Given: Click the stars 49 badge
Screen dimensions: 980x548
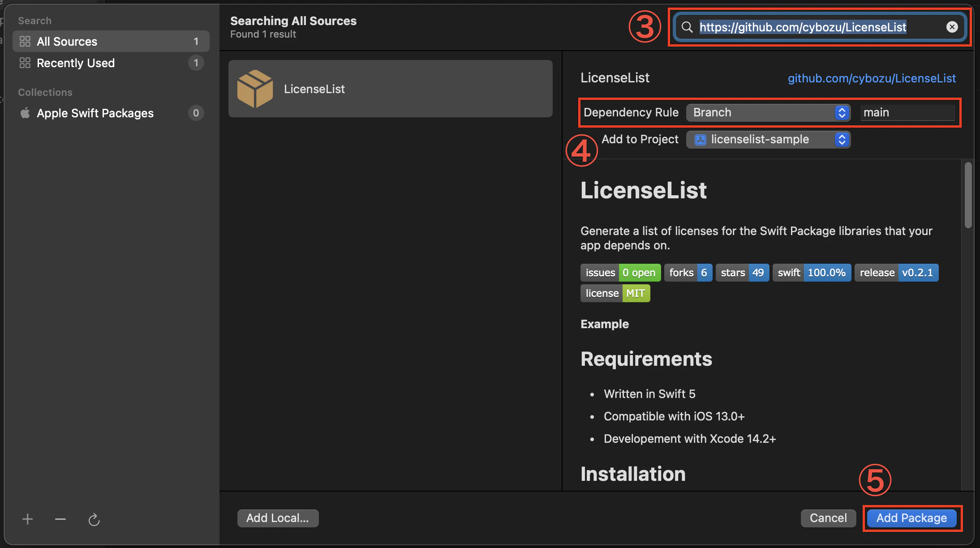Looking at the screenshot, I should coord(742,273).
